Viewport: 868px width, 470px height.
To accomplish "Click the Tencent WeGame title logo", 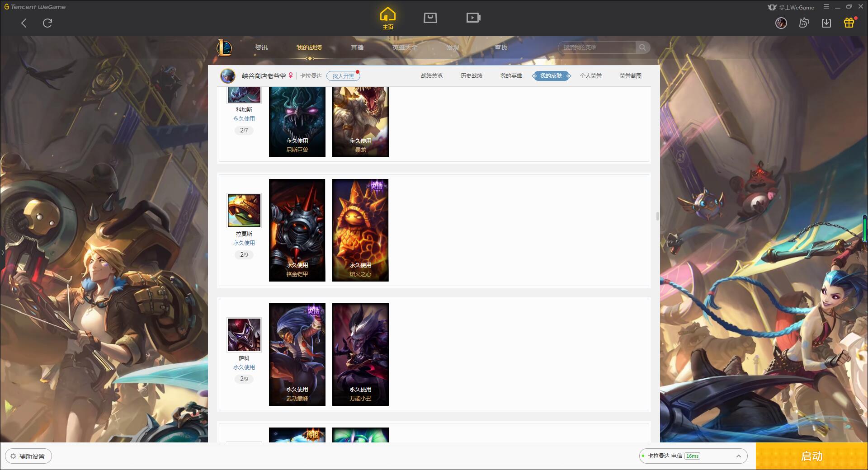I will tap(35, 7).
